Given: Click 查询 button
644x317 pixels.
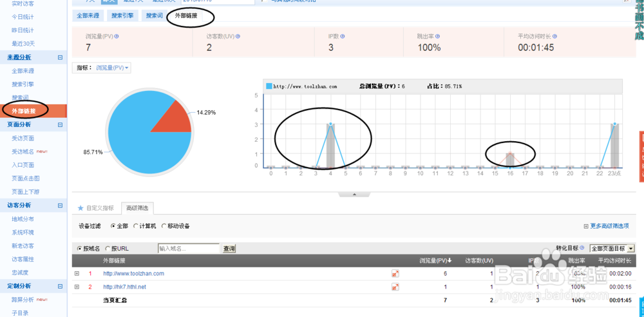Looking at the screenshot, I should coord(229,249).
